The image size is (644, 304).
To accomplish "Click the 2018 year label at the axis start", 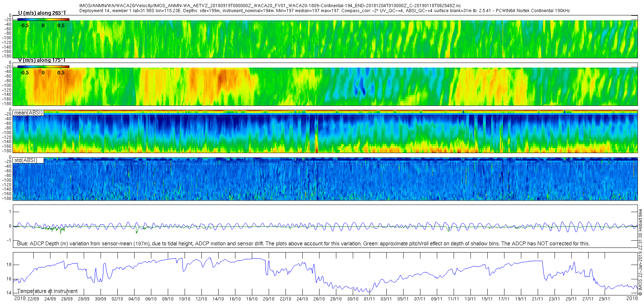I will tap(20, 299).
